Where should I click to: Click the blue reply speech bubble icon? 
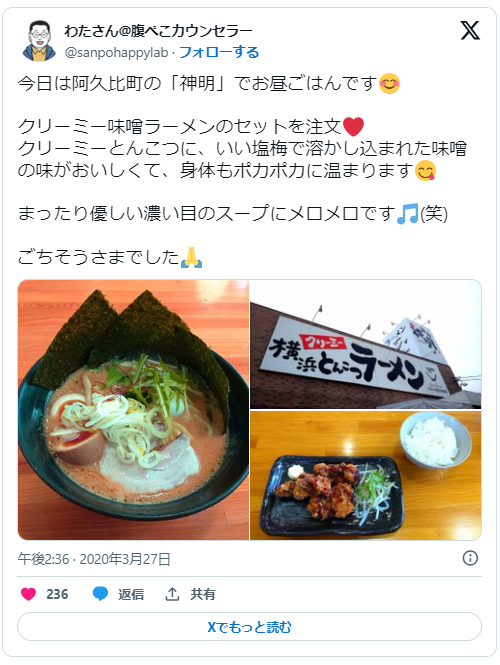point(101,594)
